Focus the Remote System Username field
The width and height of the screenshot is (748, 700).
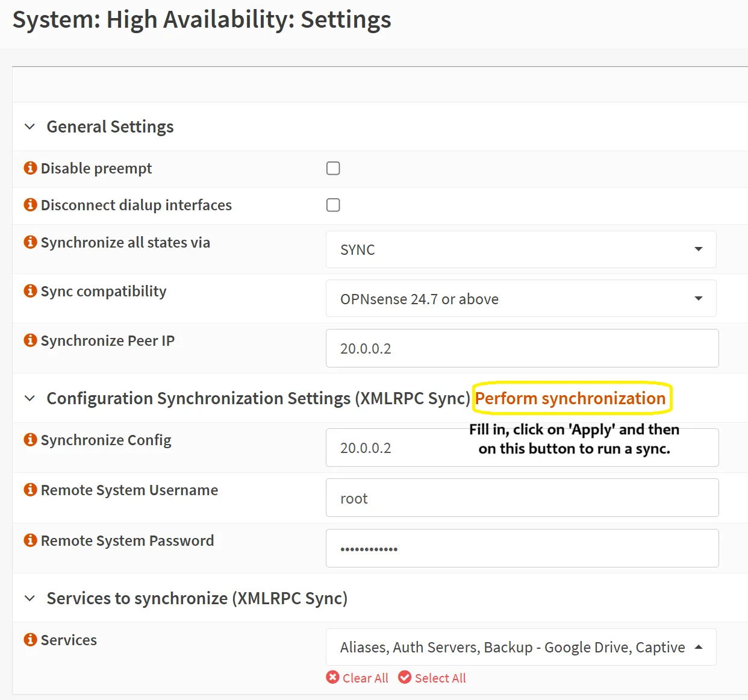point(522,498)
